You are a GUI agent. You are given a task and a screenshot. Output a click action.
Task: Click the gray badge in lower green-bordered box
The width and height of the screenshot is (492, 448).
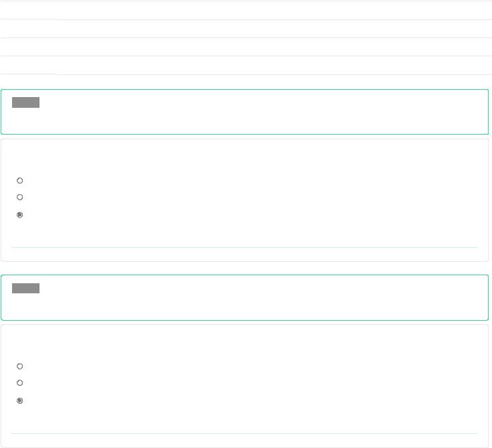click(x=25, y=288)
